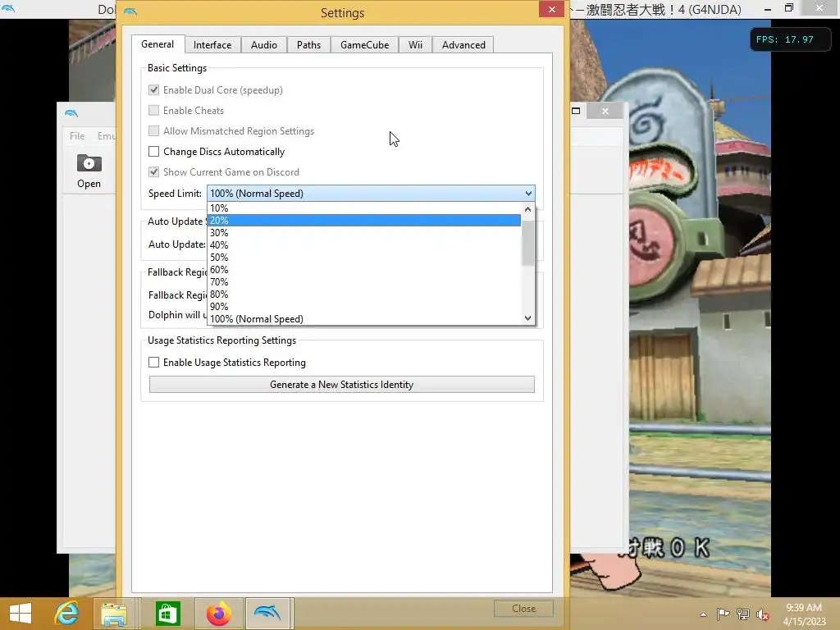This screenshot has width=840, height=630.
Task: Choose 30% in the speed list
Action: pos(363,232)
